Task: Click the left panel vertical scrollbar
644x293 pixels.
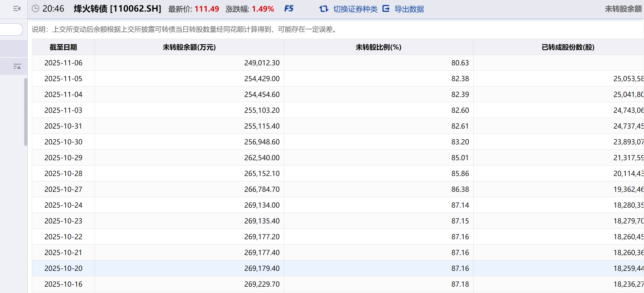Action: point(26,112)
